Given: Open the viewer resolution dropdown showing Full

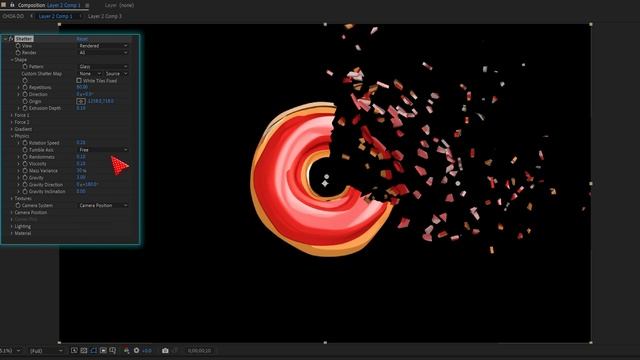Looking at the screenshot, I should click(46, 351).
